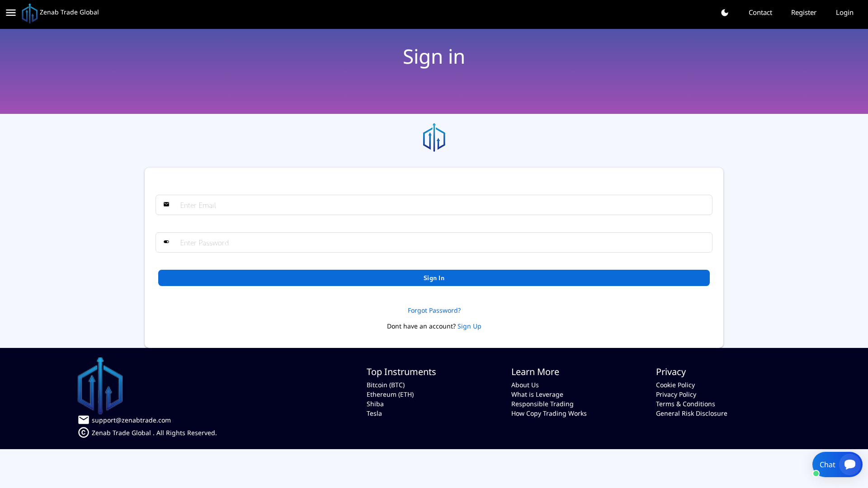Toggle dark mode with the moon icon
868x488 pixels.
click(x=725, y=13)
